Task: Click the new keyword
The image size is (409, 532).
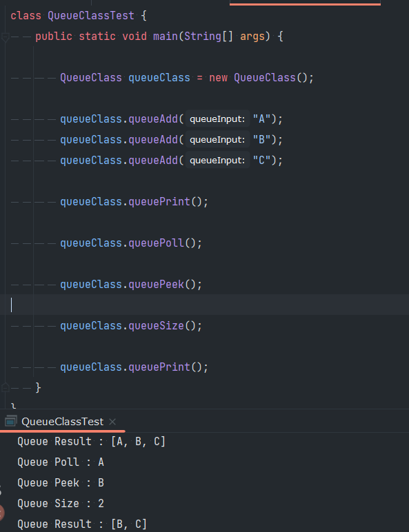Action: (218, 78)
